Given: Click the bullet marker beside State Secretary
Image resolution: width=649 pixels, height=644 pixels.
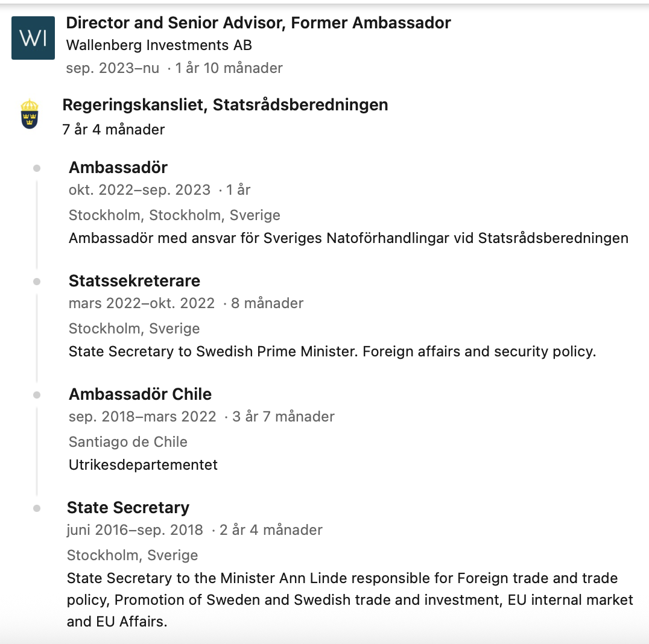Looking at the screenshot, I should click(37, 508).
